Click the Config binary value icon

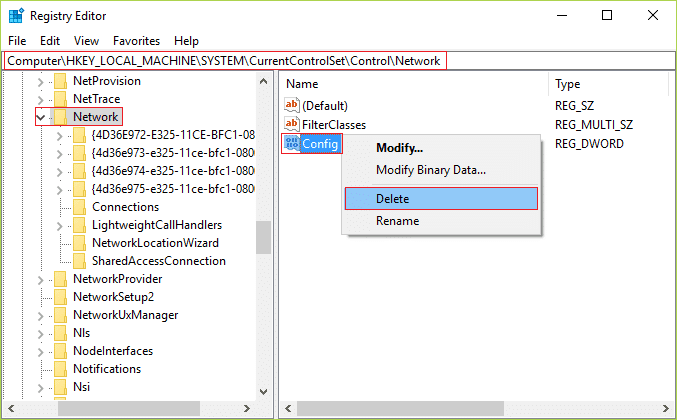(x=292, y=143)
